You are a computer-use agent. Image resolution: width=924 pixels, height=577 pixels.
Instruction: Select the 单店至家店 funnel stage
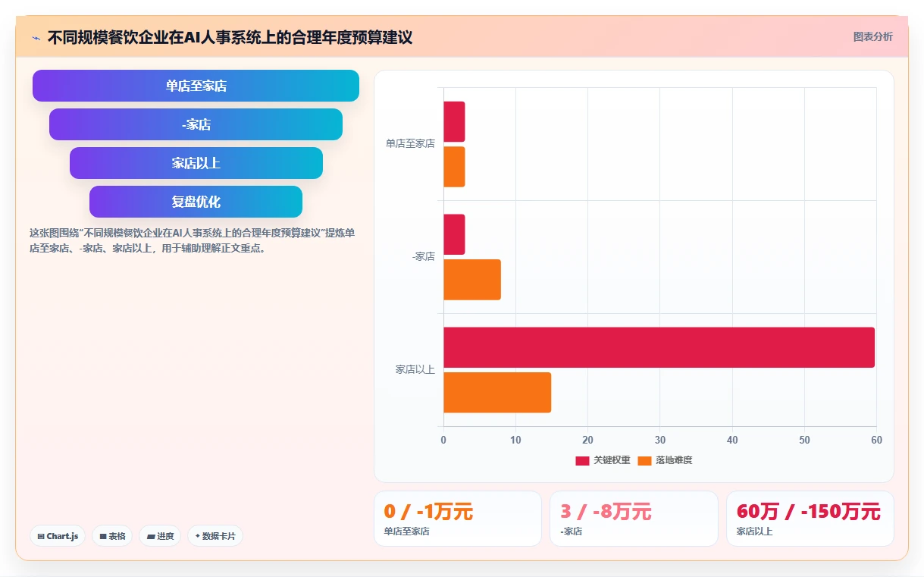pyautogui.click(x=196, y=86)
